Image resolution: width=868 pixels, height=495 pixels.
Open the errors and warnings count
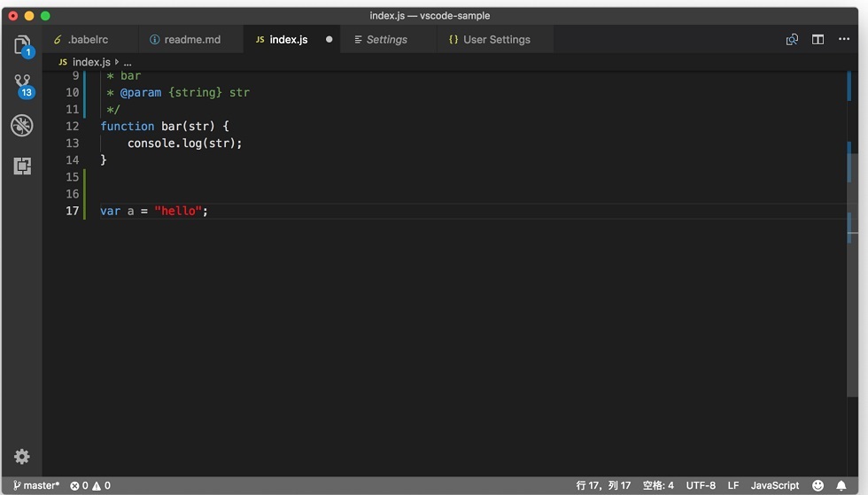coord(90,485)
